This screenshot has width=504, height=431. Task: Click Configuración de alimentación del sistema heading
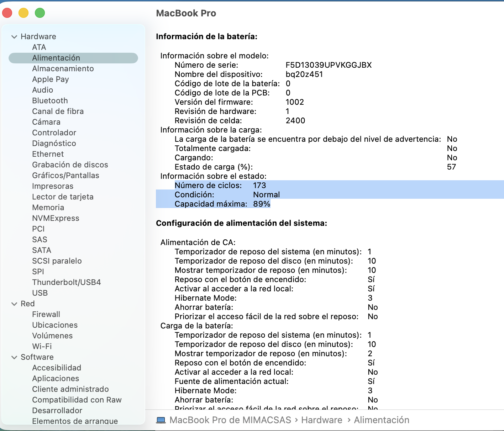click(x=242, y=223)
